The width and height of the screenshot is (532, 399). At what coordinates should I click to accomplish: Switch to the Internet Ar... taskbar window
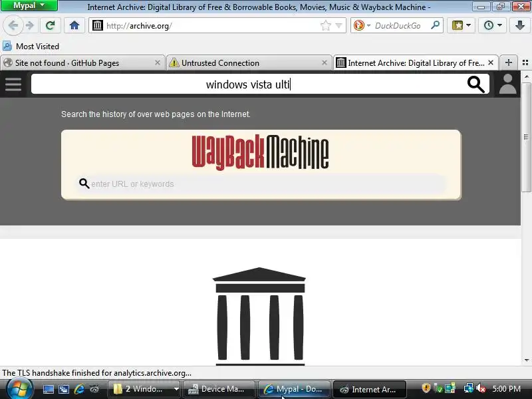pyautogui.click(x=369, y=389)
